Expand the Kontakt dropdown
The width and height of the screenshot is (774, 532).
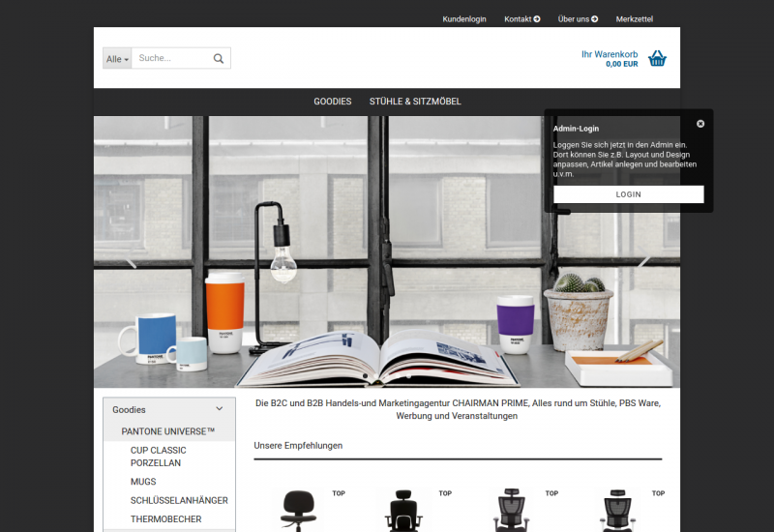click(521, 19)
